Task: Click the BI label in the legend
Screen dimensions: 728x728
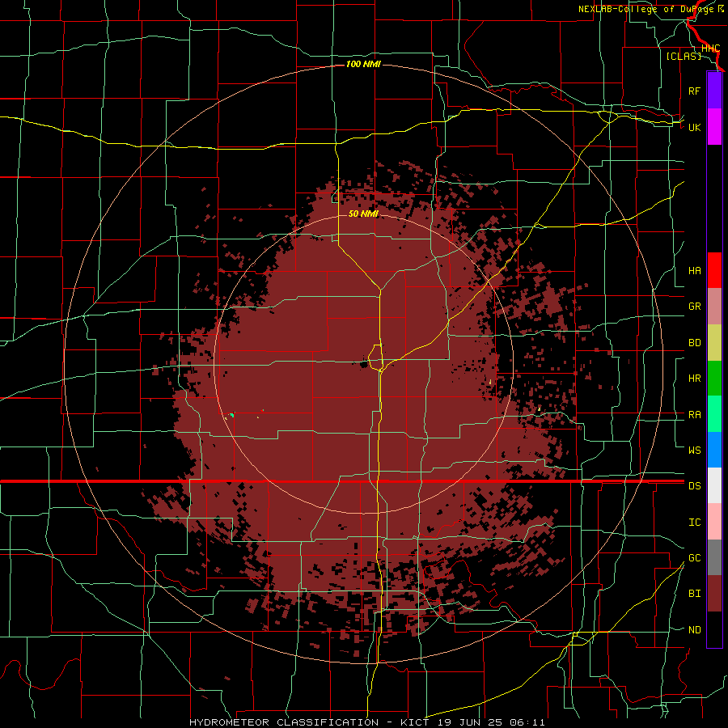Action: [x=695, y=594]
